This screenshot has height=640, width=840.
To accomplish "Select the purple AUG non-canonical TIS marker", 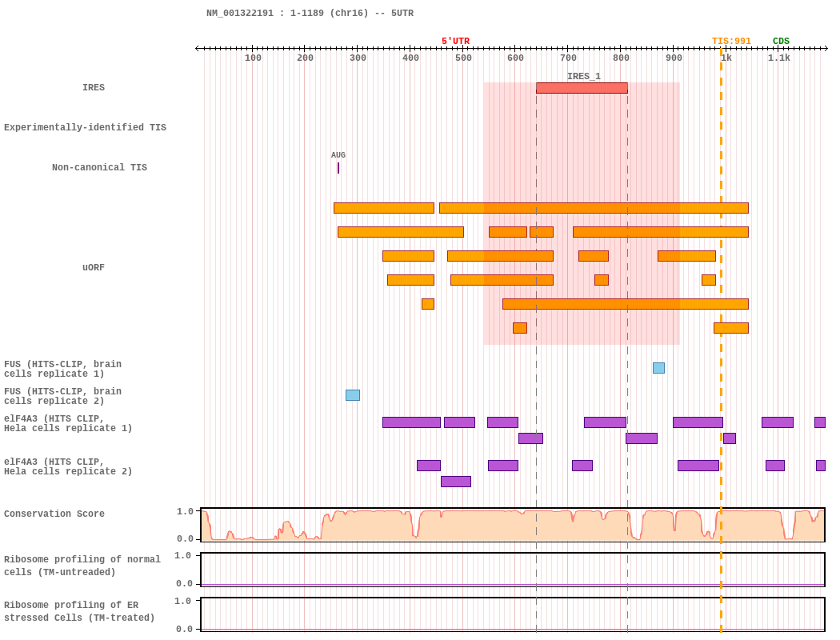I will pyautogui.click(x=338, y=168).
